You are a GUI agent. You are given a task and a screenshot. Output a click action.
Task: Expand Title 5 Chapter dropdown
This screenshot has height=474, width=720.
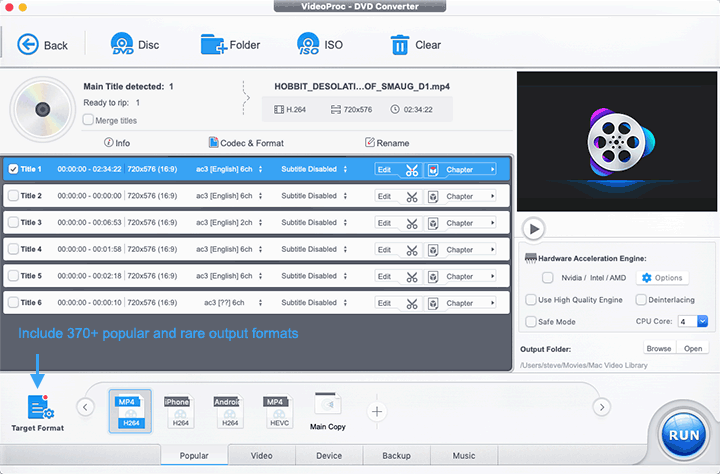coord(492,276)
